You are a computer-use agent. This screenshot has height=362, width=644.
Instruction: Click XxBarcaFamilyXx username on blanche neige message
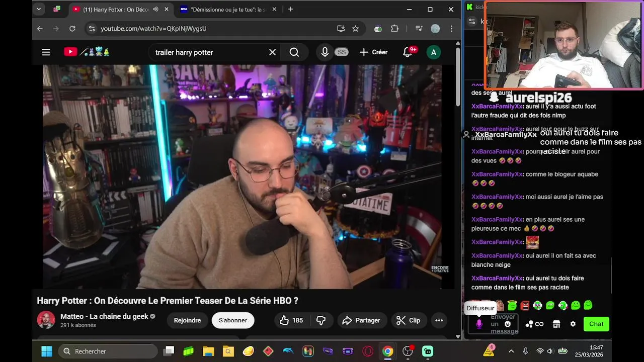pyautogui.click(x=497, y=255)
